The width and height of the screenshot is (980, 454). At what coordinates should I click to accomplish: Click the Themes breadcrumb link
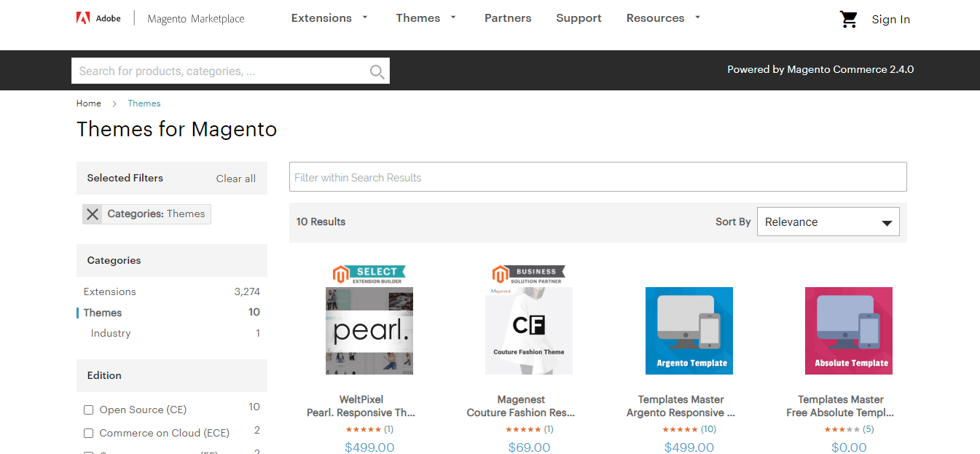tap(144, 103)
